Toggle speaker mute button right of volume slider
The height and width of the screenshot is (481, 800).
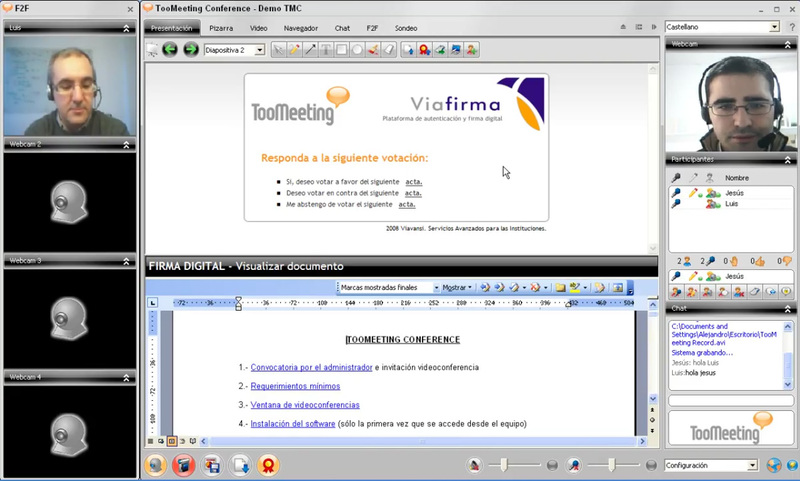click(552, 465)
